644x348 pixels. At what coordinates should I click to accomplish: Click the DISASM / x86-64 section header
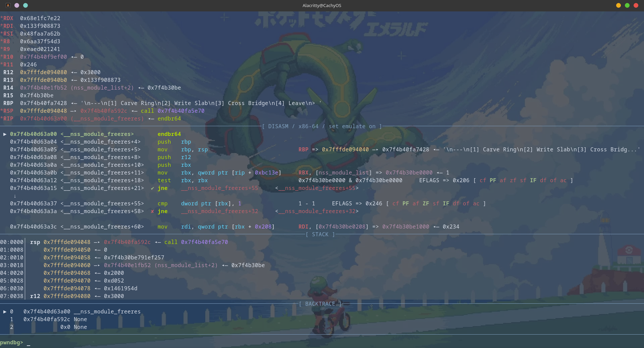tap(322, 126)
